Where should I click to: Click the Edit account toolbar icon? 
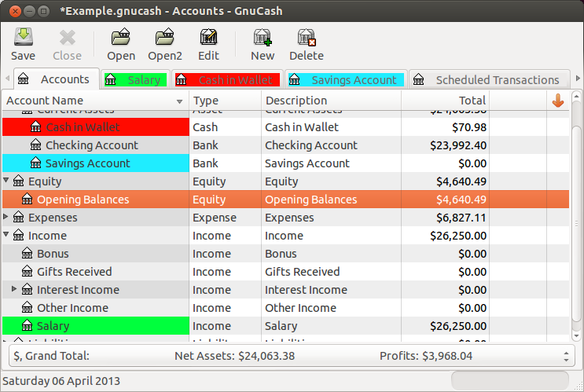pos(208,37)
